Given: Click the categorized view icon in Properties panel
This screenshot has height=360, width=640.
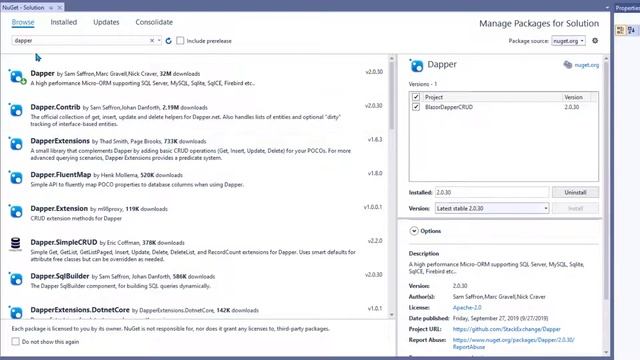Looking at the screenshot, I should pyautogui.click(x=620, y=30).
